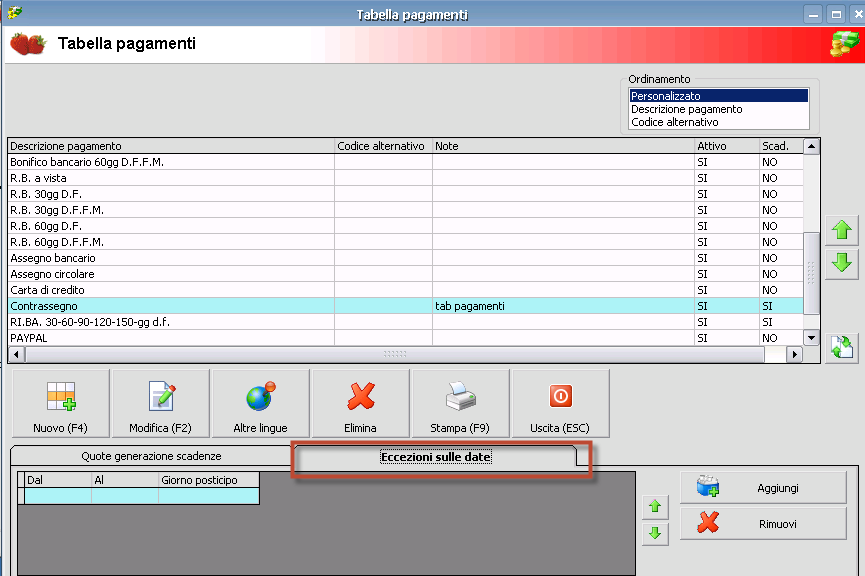Select Descrizione pagamento ordering option

[718, 109]
